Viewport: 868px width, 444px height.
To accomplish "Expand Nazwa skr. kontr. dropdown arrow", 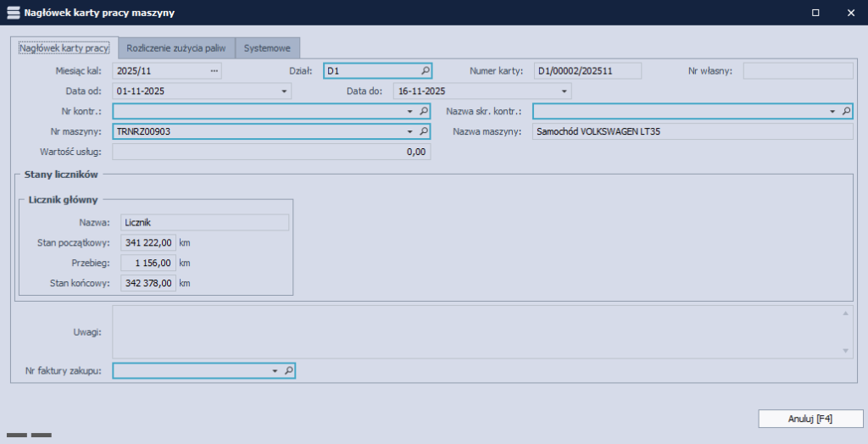I will tap(832, 111).
